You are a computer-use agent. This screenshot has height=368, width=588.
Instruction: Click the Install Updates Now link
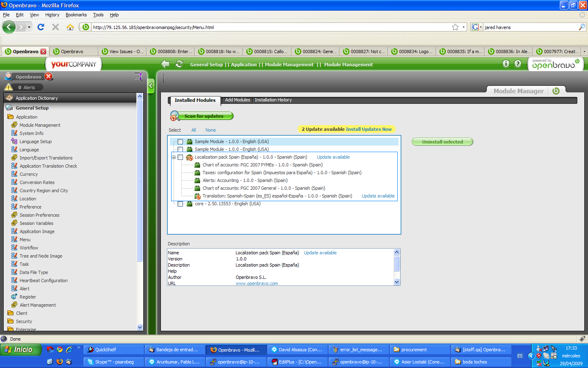click(369, 129)
